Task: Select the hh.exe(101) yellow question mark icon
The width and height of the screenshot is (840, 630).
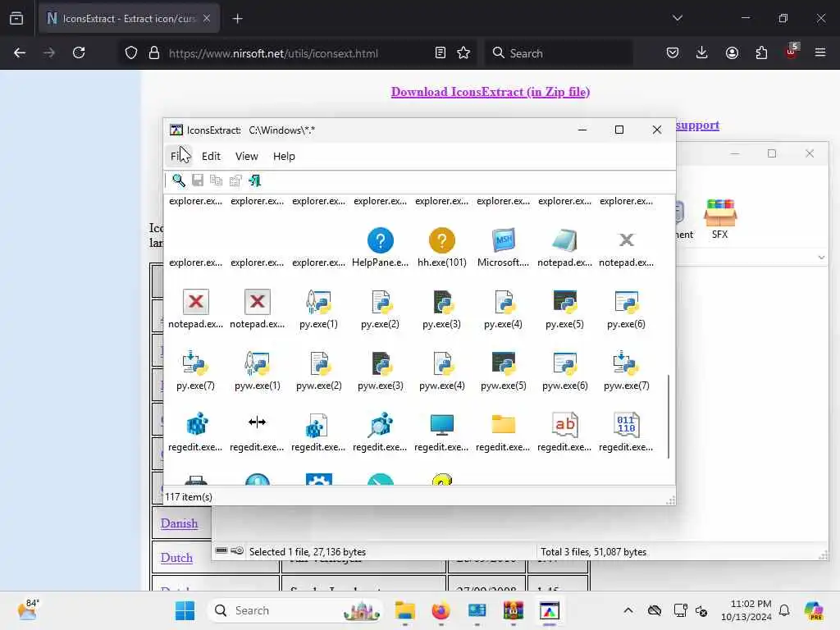Action: [x=442, y=240]
